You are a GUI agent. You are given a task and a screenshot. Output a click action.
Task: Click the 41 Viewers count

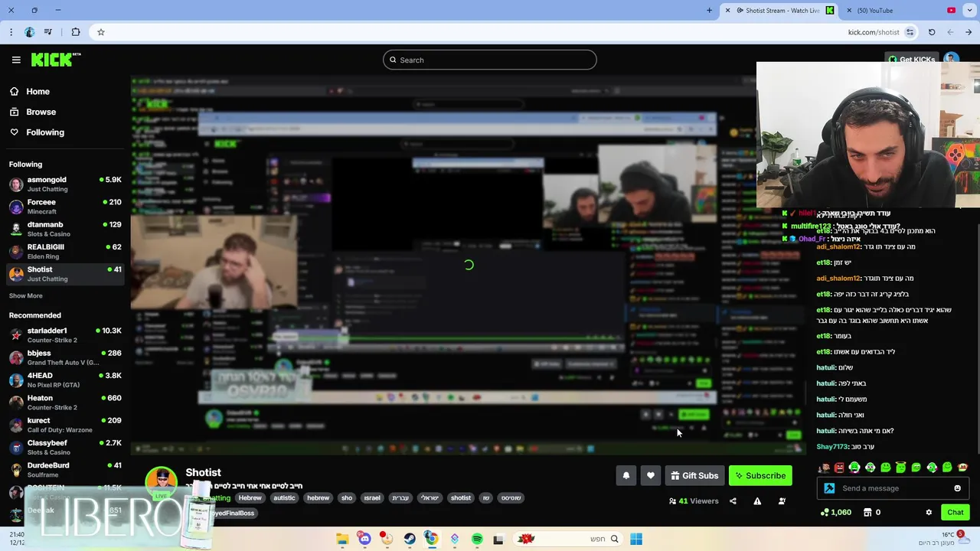694,501
